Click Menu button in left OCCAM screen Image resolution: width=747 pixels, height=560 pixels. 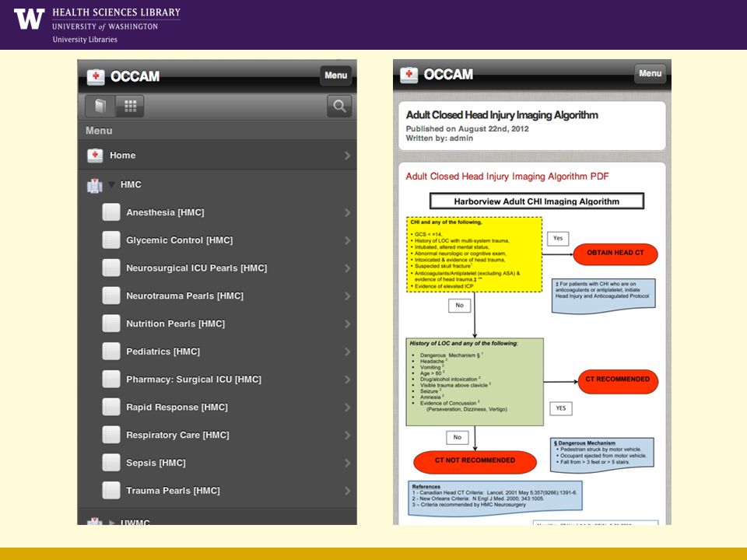336,75
